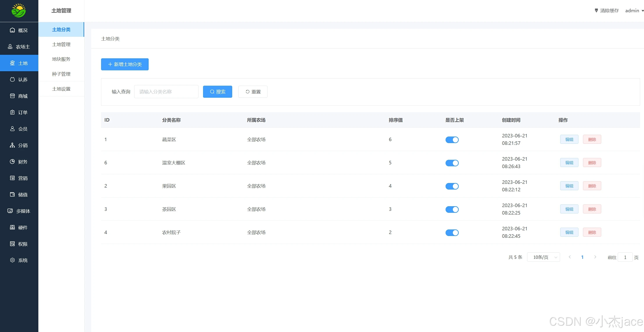
Task: Delete the 温室大棚区 row
Action: (592, 163)
